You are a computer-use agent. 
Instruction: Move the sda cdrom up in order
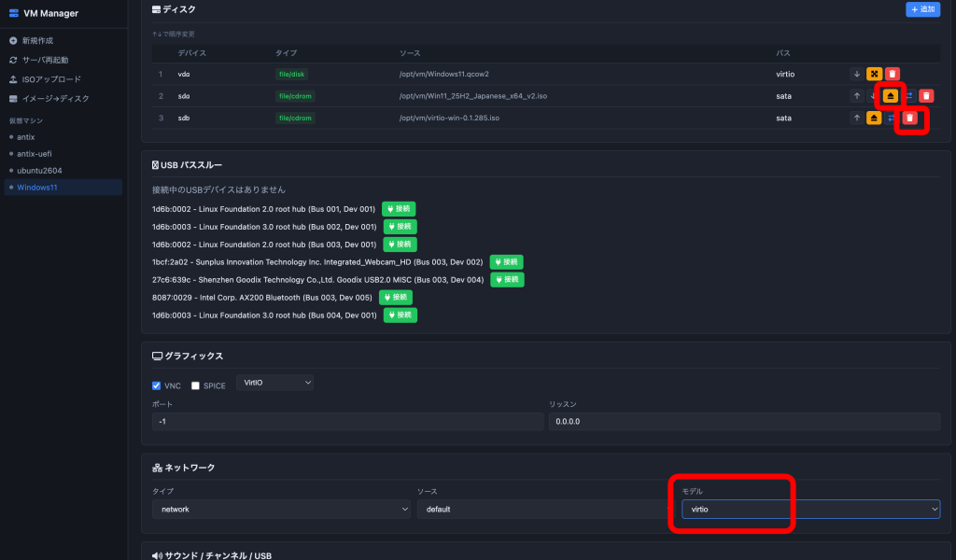[857, 96]
